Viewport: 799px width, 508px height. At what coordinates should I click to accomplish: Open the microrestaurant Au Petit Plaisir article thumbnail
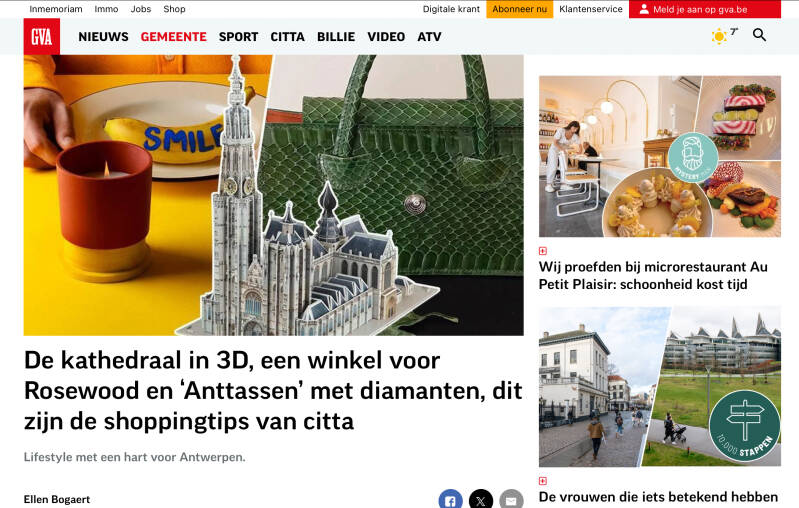(x=660, y=156)
